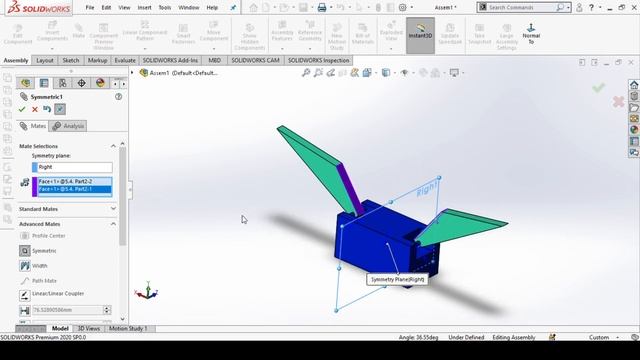The width and height of the screenshot is (640, 360).
Task: Switch to the Sketch ribbon tab
Action: tap(71, 60)
